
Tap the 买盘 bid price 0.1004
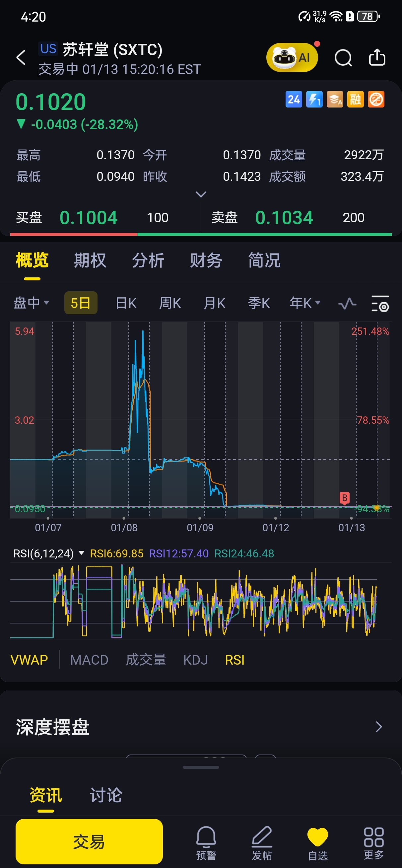(x=88, y=217)
